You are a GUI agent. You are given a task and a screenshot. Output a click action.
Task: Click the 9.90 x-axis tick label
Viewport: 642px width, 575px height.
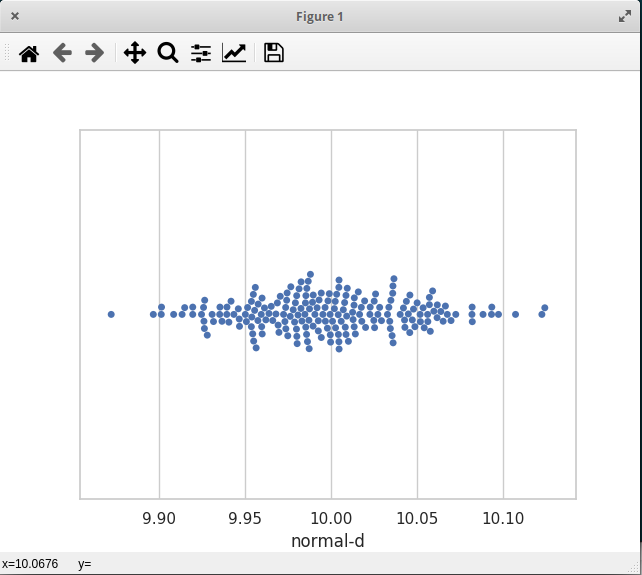159,518
